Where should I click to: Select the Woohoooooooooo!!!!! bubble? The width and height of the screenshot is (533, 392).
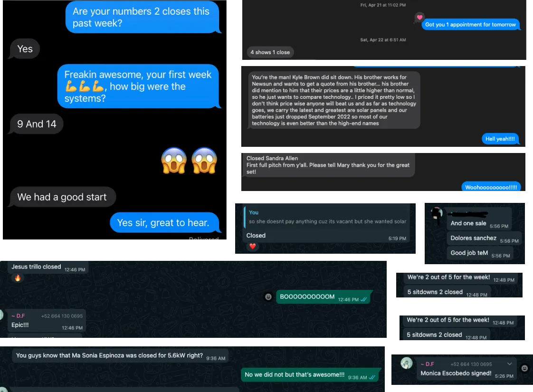pyautogui.click(x=491, y=187)
